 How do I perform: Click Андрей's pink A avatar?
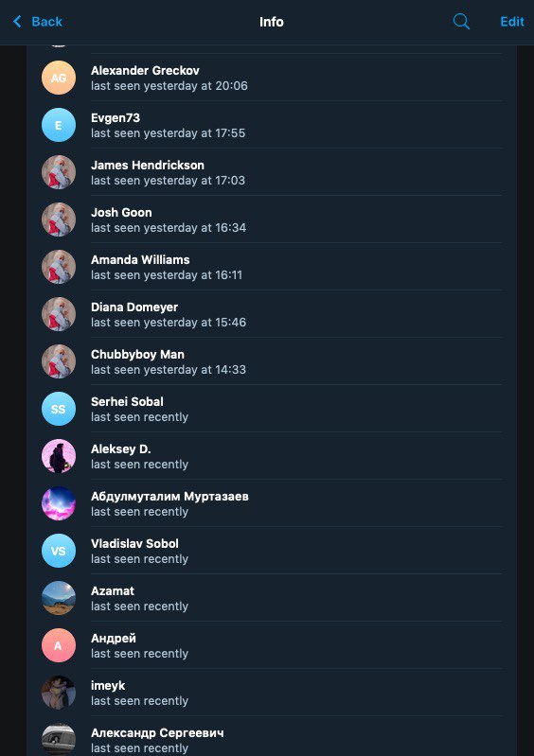pos(59,645)
